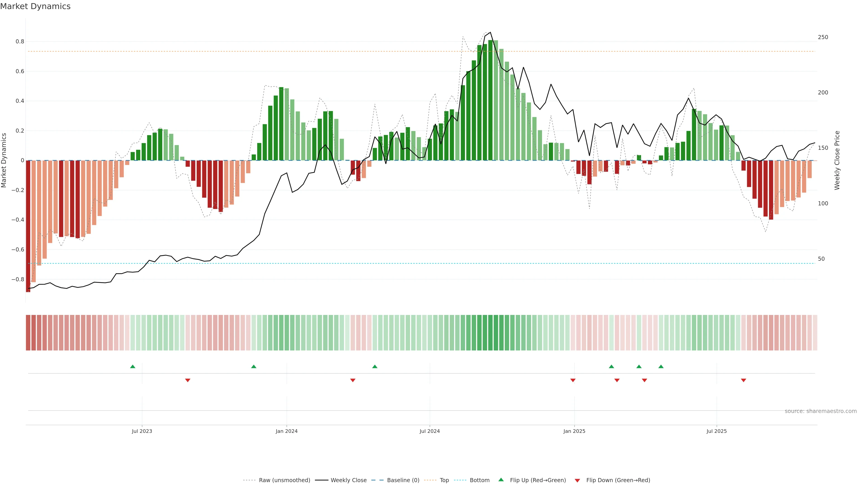
Task: Click the Market Dynamics chart title
Action: 35,6
